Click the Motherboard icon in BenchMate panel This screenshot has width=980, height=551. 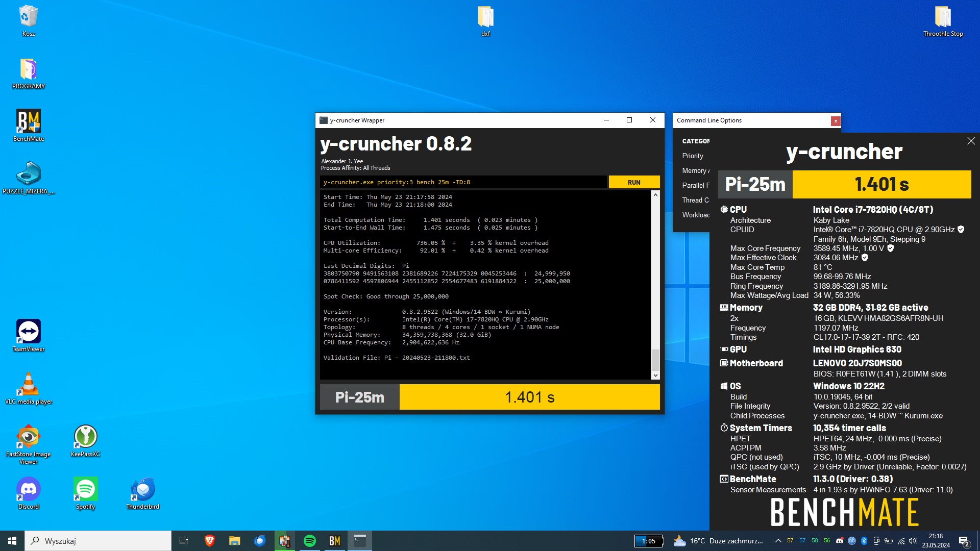coord(724,363)
